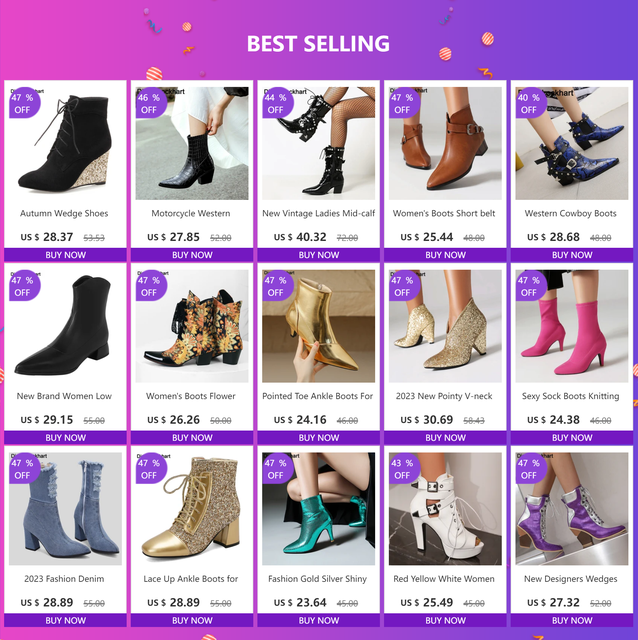Click Buy Now for Women's Boots Flower
The height and width of the screenshot is (640, 638).
click(192, 438)
